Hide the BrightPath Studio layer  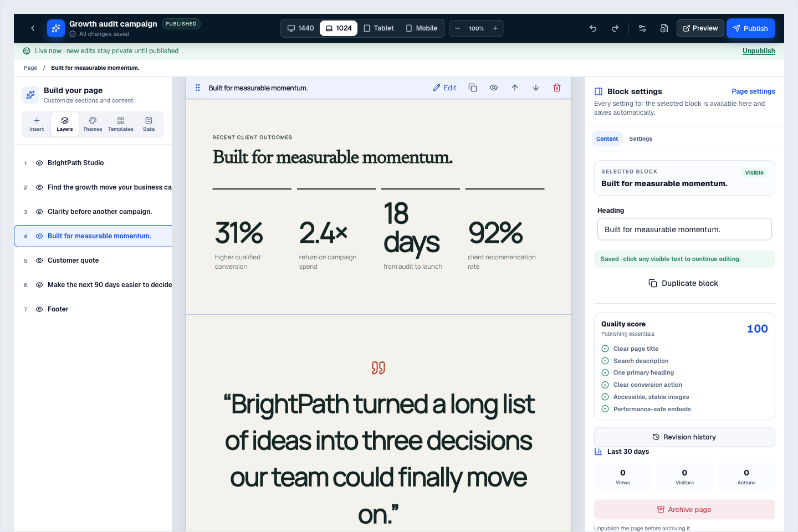(x=39, y=163)
